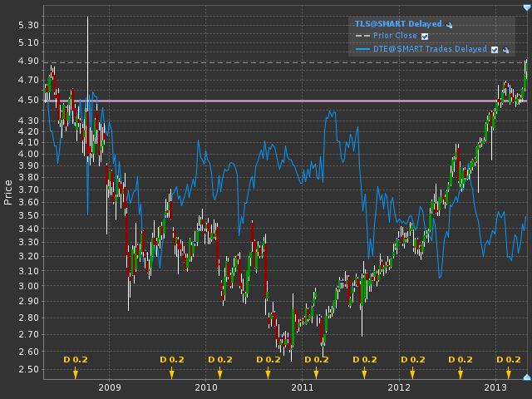Image resolution: width=532 pixels, height=399 pixels.
Task: Click the DTE@SMART Trades Delayed legend label
Action: (x=430, y=49)
